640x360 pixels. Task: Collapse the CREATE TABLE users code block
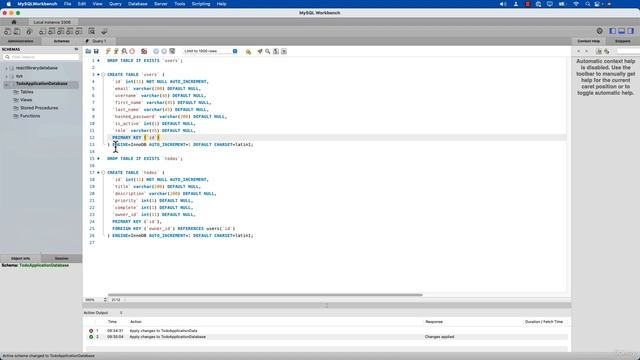(x=103, y=75)
